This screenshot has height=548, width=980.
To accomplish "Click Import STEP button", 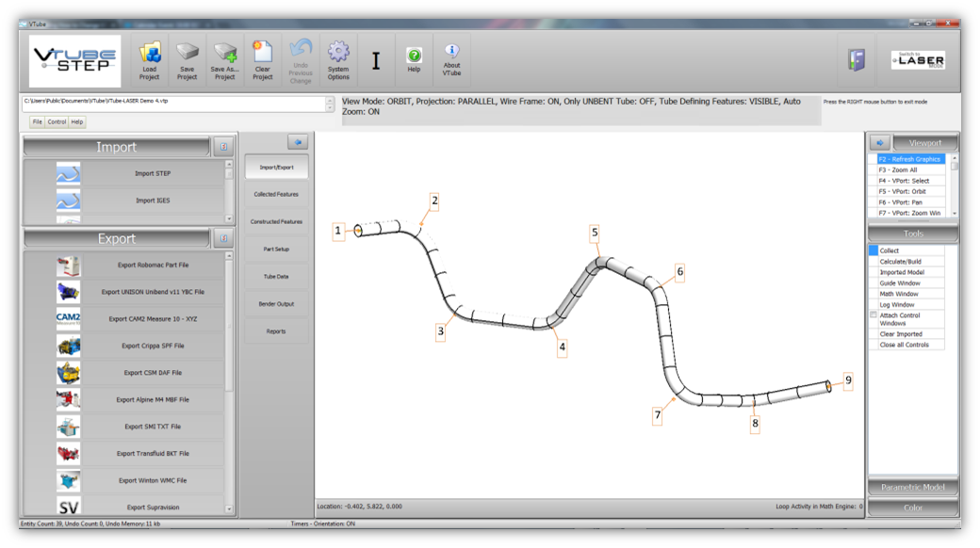I will 153,173.
